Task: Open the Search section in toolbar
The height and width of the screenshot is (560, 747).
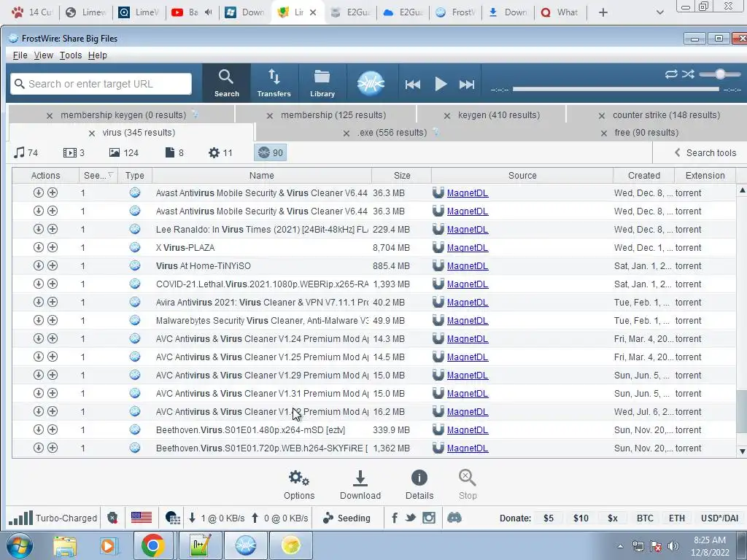Action: [226, 83]
